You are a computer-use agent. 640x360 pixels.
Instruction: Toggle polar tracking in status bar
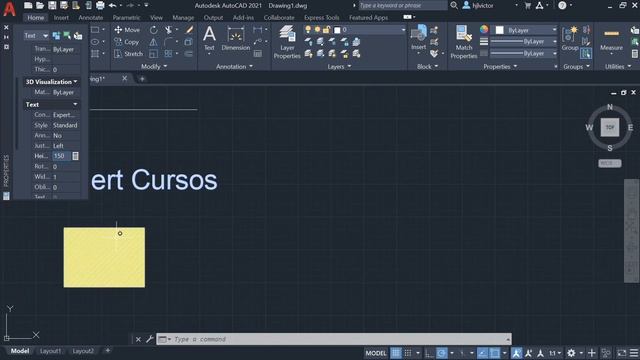[x=442, y=353]
